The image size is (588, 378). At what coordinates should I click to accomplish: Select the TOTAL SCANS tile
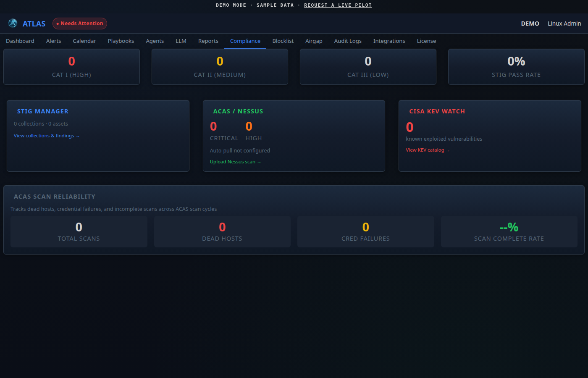point(79,231)
